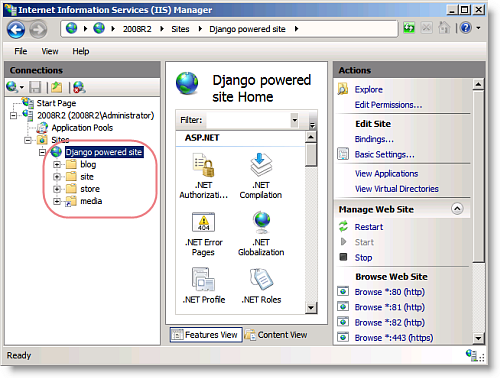Click the back navigation arrow button
Screen dimensions: 500x378
16,29
